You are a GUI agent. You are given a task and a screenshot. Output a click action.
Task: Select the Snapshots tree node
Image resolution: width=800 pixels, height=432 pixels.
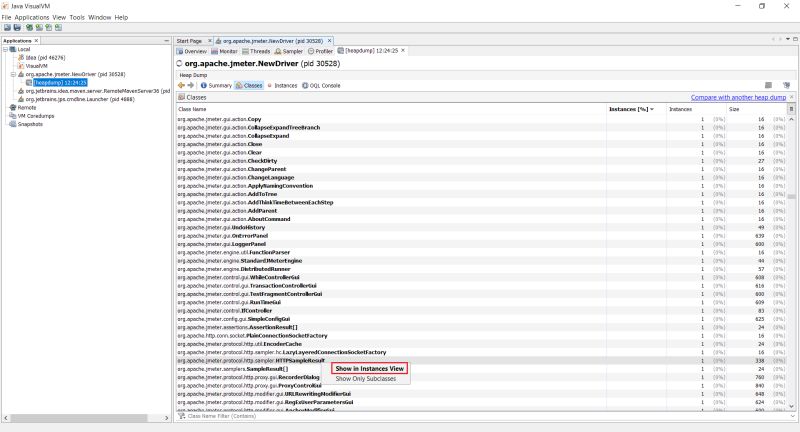(x=30, y=124)
